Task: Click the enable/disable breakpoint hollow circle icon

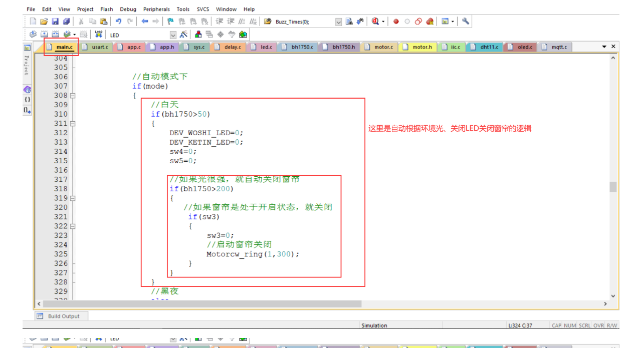Action: pos(407,22)
